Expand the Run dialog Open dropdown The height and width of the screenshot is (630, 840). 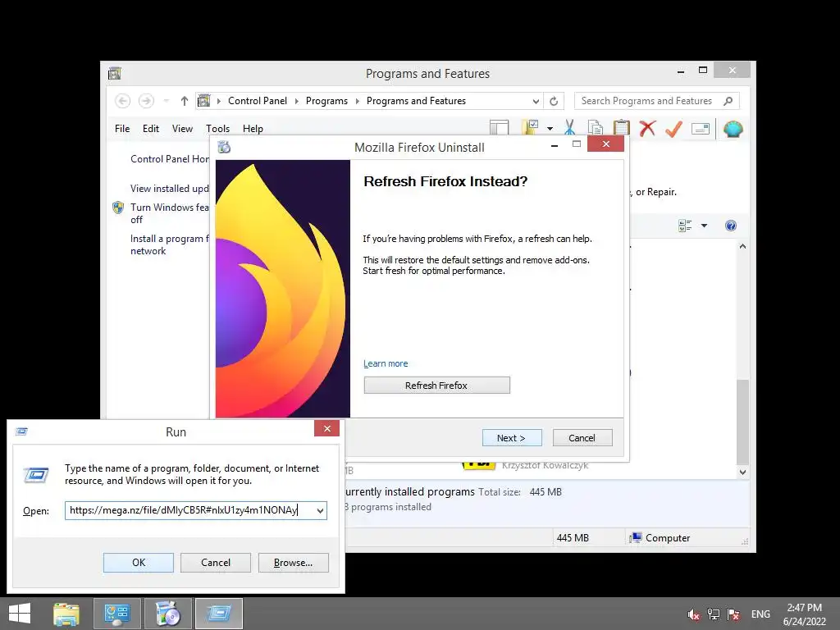click(320, 510)
